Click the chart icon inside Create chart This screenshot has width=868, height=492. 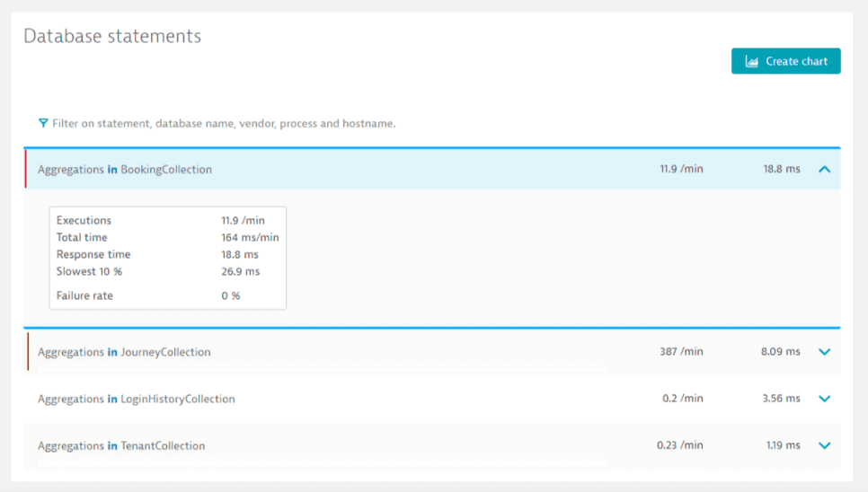[x=751, y=61]
